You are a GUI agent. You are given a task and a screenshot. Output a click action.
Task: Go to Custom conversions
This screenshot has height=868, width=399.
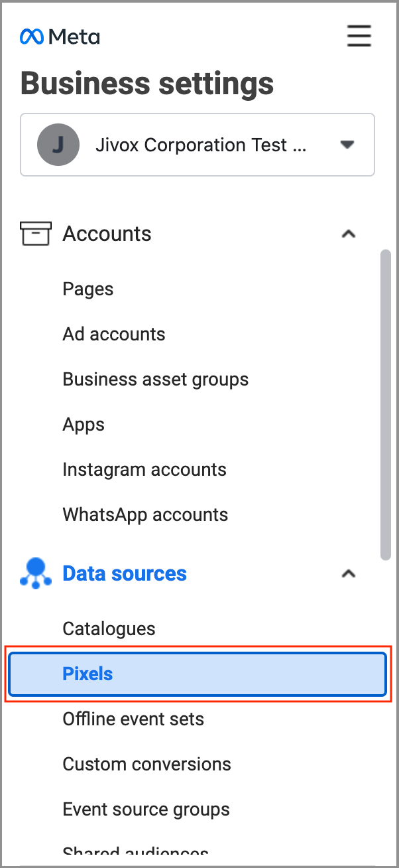(x=146, y=764)
